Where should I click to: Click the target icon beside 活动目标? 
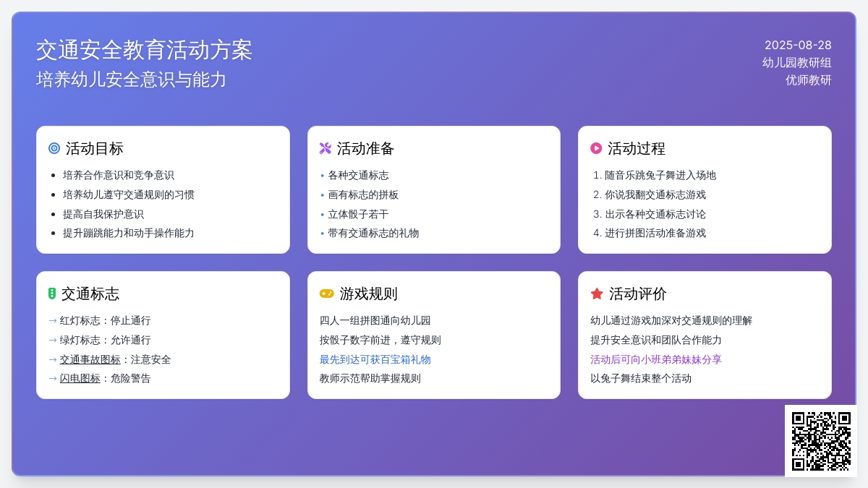pyautogui.click(x=54, y=148)
